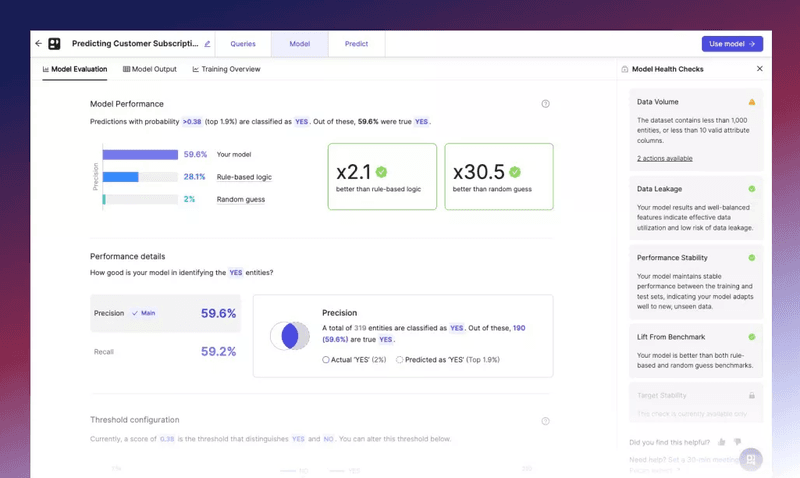Edit the model title with pencil icon
Screen dimensions: 800x478
[207, 44]
